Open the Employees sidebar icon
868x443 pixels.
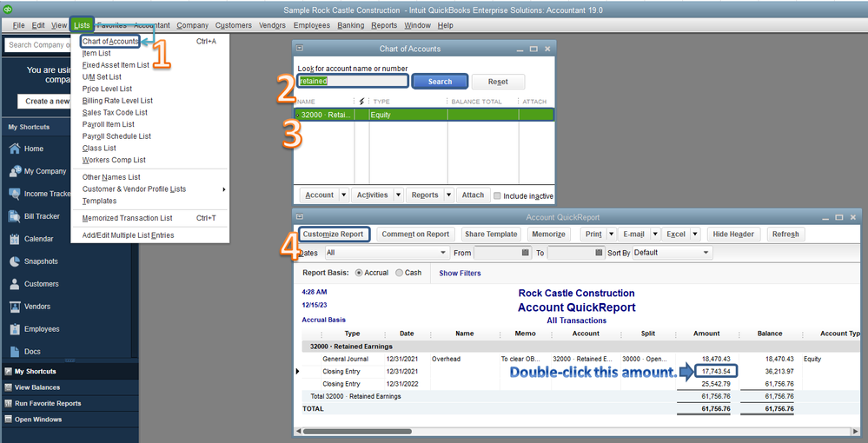pyautogui.click(x=15, y=329)
